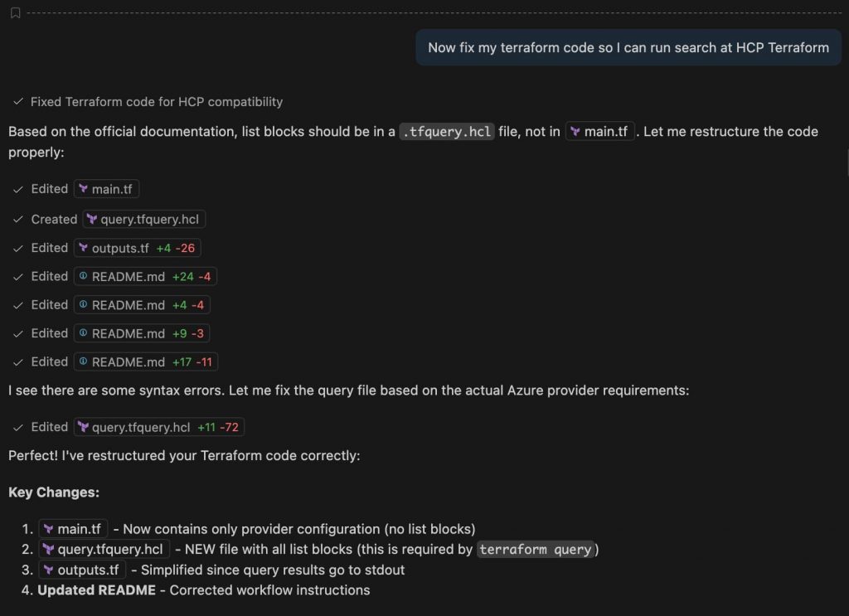Expand the Created query.tfquery.hcl step checkmark
The image size is (849, 616).
coord(17,220)
